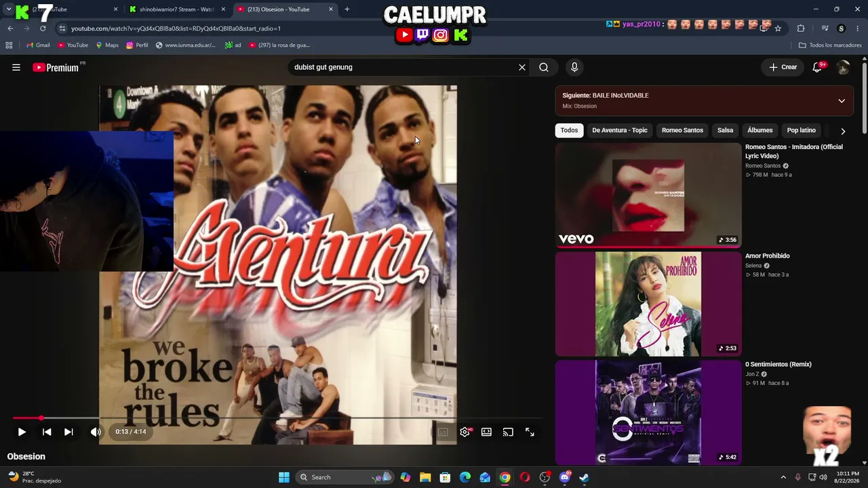Open the '0 Sentimientos (Remix)' thumbnail

(648, 412)
